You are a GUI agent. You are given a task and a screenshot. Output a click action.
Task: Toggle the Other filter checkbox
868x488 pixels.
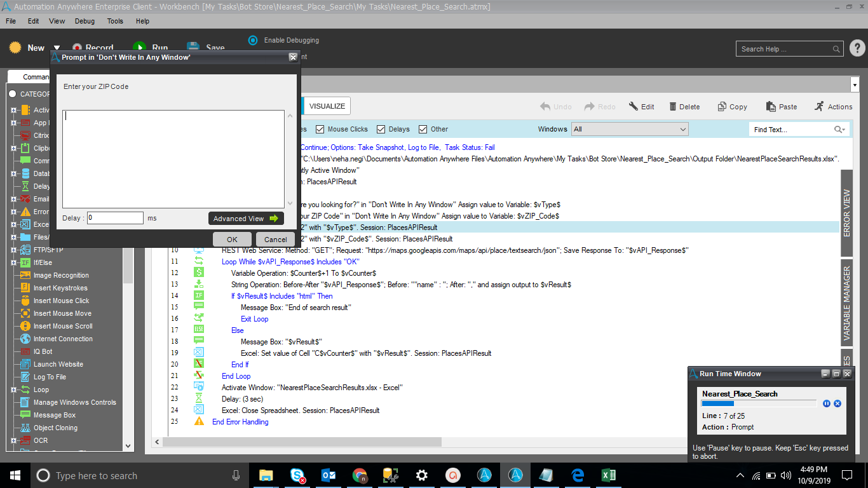point(423,129)
